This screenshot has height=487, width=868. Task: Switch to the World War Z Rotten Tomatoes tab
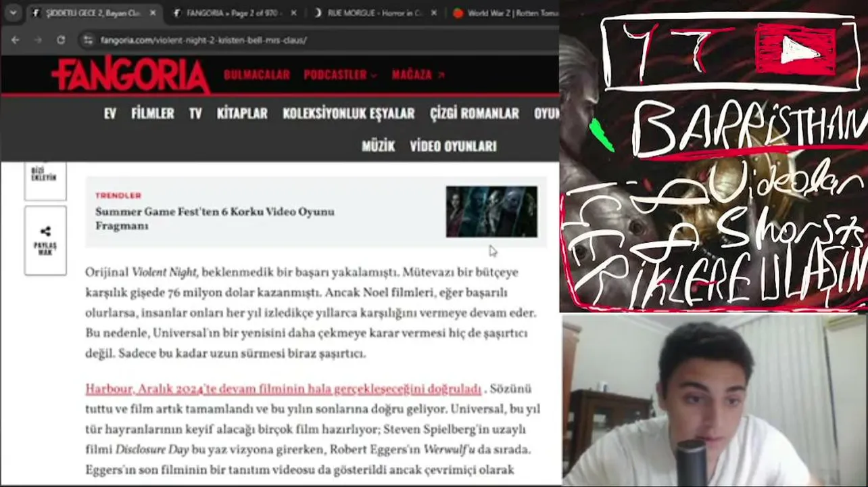click(x=505, y=13)
